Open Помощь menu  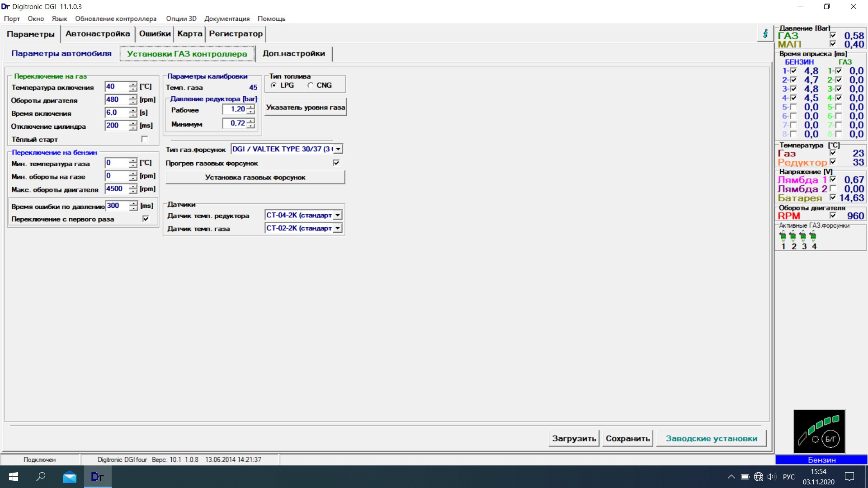(271, 19)
